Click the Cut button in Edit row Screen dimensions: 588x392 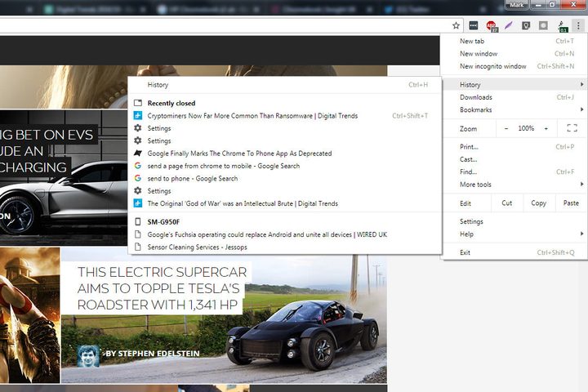tap(506, 203)
